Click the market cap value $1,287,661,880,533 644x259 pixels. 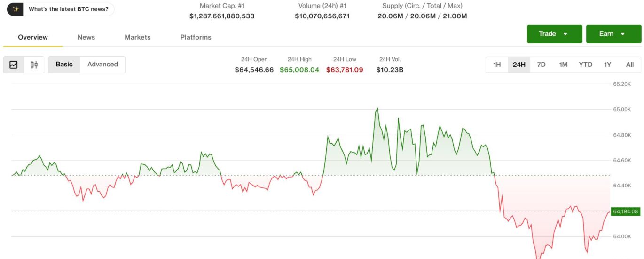coord(222,16)
